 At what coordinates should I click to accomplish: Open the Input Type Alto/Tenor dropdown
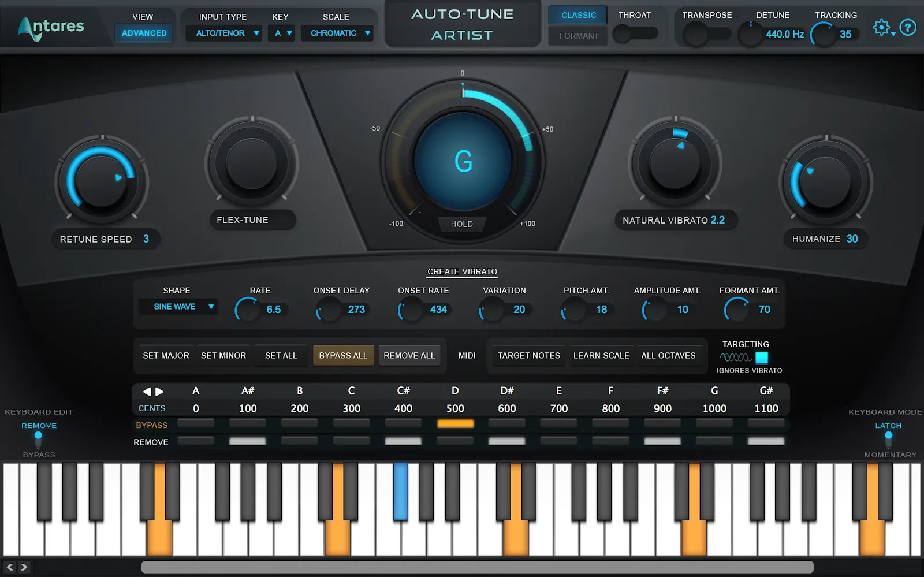coord(223,33)
